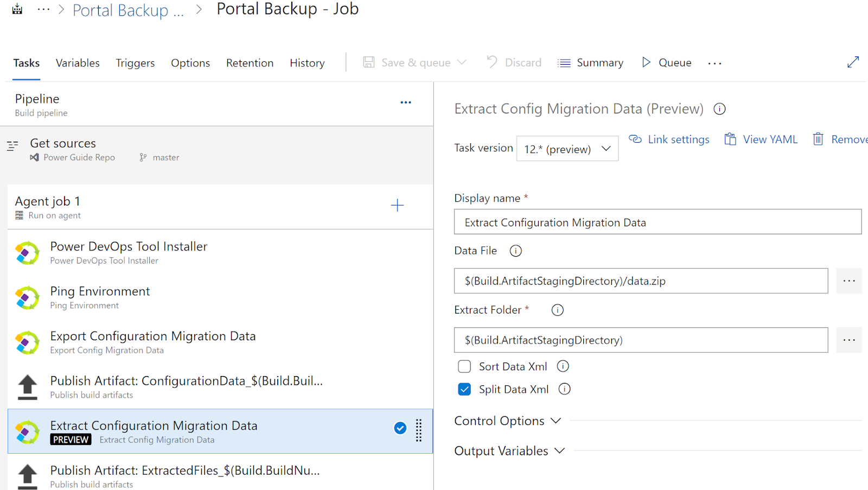This screenshot has height=490, width=868.
Task: Browse for the Extract Folder path
Action: [848, 340]
